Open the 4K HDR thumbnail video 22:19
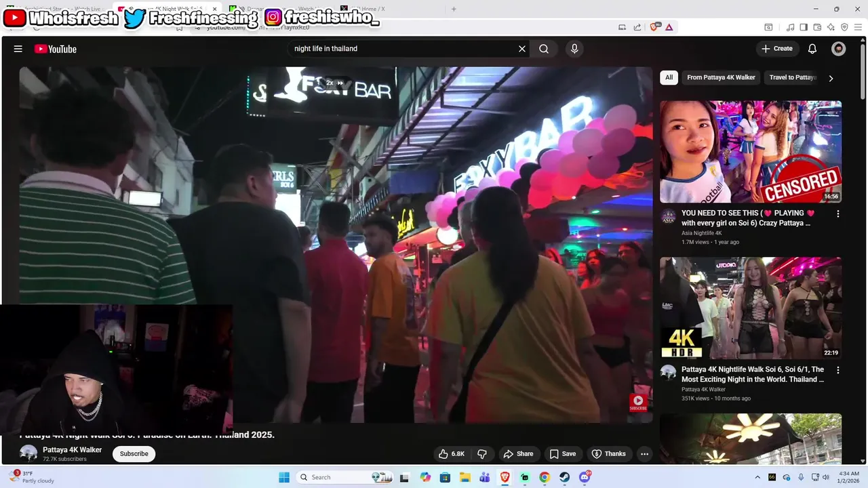The height and width of the screenshot is (488, 868). pos(751,308)
